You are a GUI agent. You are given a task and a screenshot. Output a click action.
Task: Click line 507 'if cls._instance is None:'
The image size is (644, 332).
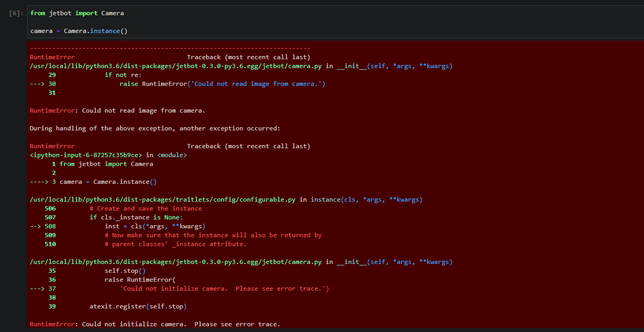(136, 217)
